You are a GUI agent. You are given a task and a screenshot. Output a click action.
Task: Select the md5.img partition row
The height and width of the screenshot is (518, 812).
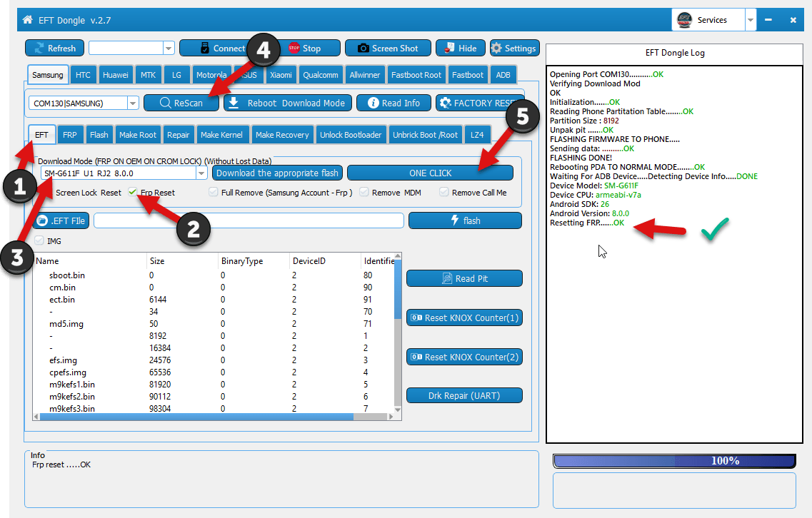pyautogui.click(x=214, y=323)
